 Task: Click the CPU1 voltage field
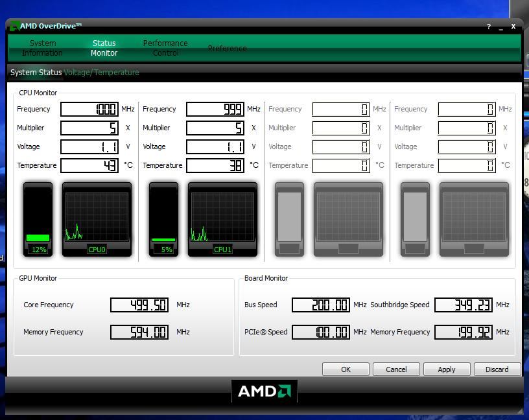click(x=215, y=146)
